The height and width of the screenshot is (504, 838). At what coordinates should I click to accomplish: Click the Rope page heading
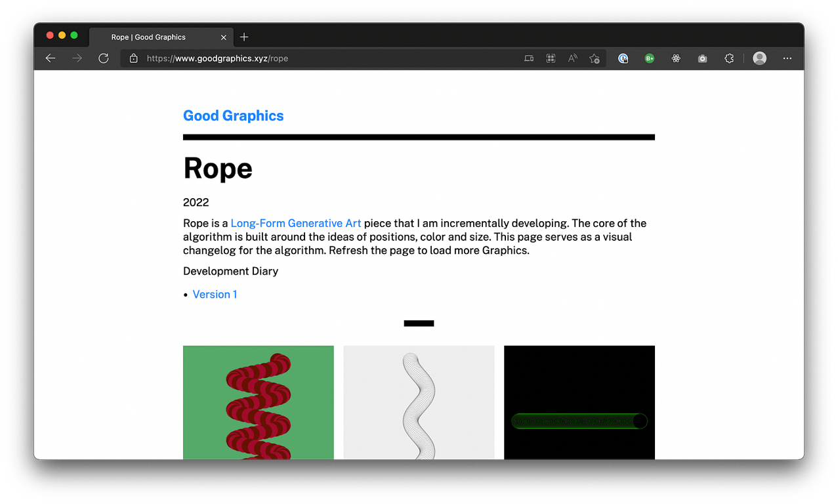point(218,169)
